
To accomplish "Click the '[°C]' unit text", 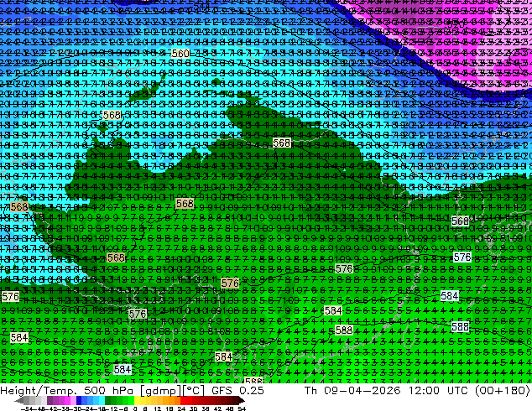I will (193, 391).
